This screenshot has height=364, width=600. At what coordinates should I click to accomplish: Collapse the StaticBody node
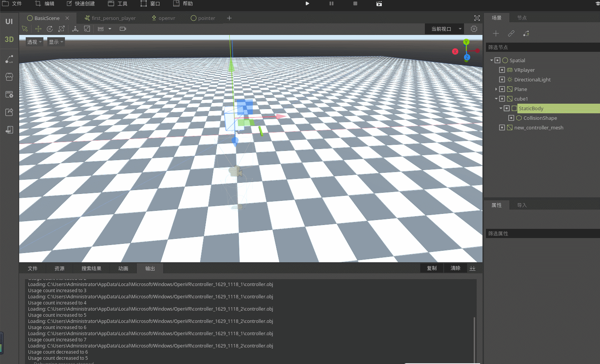501,108
